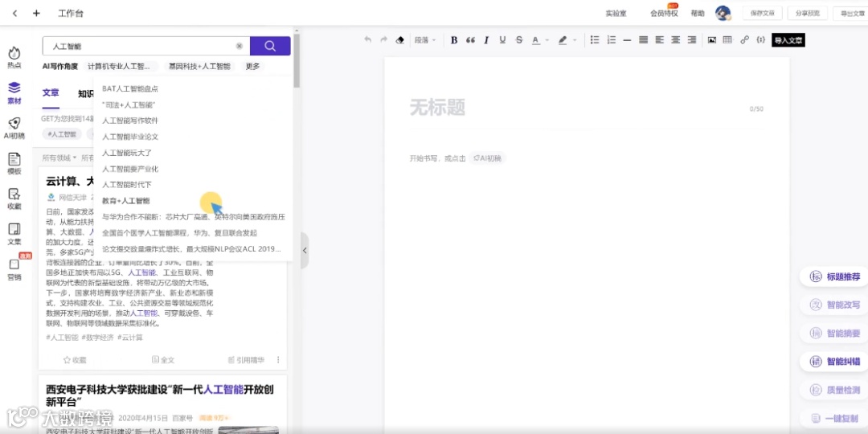This screenshot has height=434, width=868.
Task: Toggle bold formatting
Action: (454, 40)
